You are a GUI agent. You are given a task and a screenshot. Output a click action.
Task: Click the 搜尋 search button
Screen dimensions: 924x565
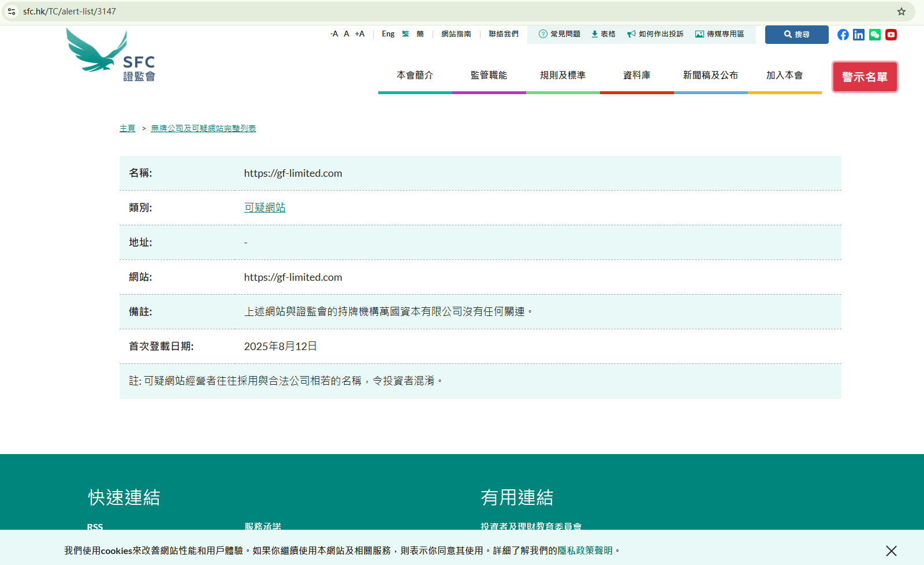point(796,35)
